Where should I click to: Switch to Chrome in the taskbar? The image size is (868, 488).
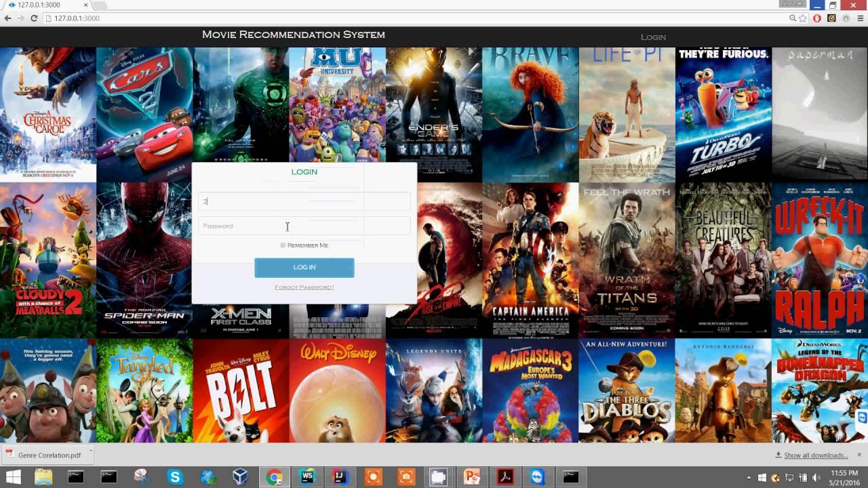(x=274, y=477)
